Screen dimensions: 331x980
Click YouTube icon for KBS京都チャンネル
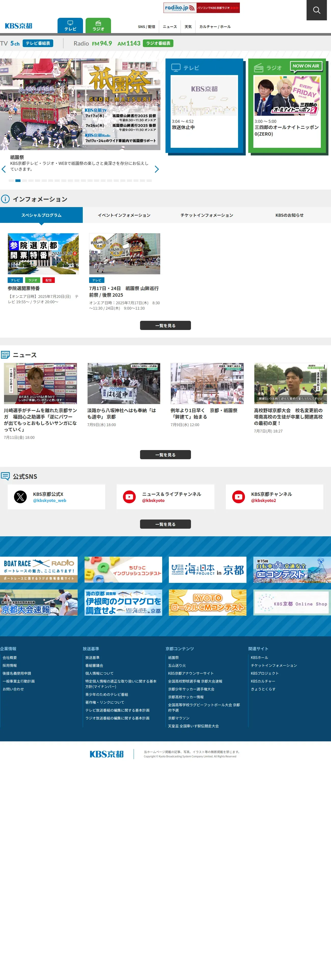[x=239, y=497]
